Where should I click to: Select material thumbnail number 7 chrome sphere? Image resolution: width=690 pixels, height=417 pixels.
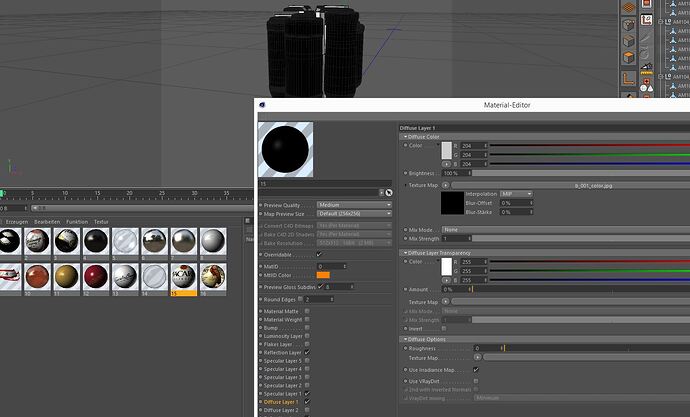[184, 241]
